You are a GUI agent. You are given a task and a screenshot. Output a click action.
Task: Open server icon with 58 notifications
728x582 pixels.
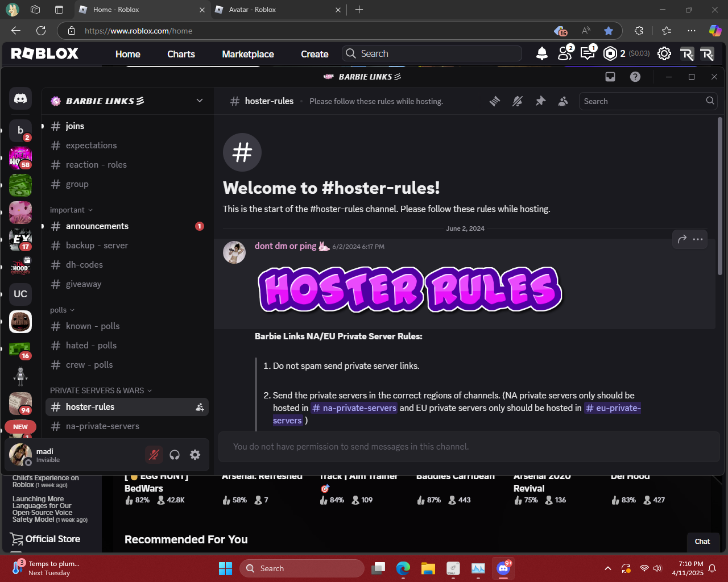point(20,158)
